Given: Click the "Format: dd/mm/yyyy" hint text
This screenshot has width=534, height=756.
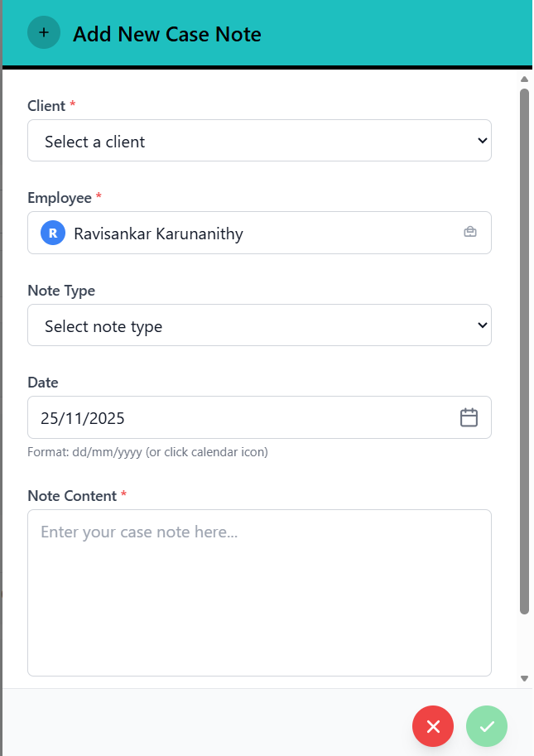Looking at the screenshot, I should [147, 452].
